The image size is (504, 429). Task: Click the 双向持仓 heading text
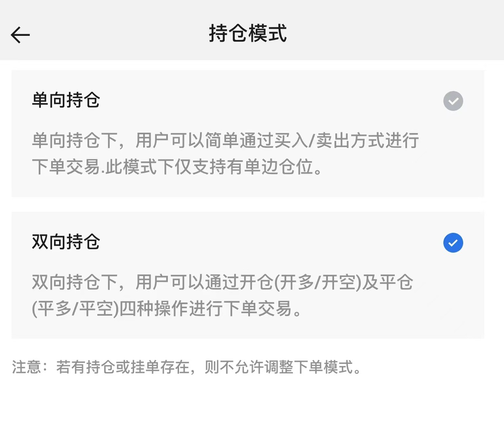(66, 242)
